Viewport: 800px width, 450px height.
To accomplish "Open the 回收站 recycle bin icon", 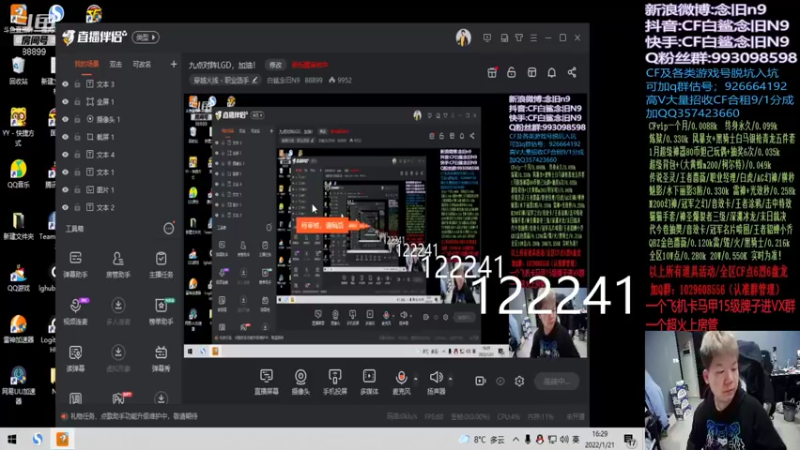I will point(18,70).
